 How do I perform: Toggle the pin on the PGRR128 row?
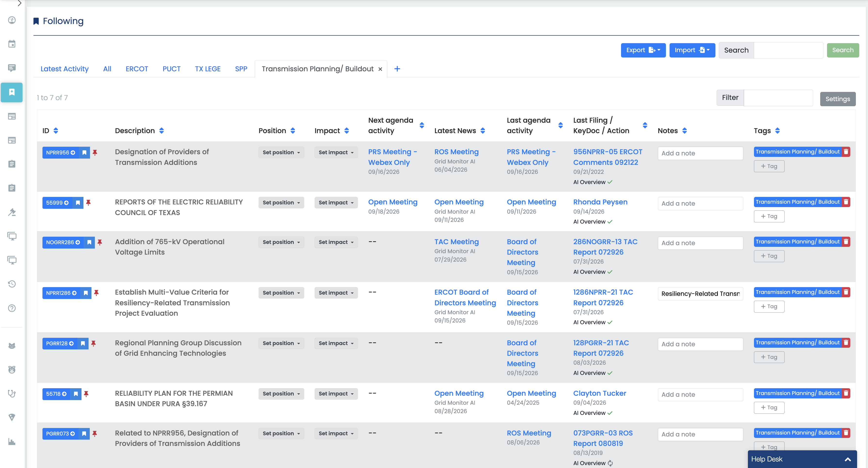pos(94,343)
